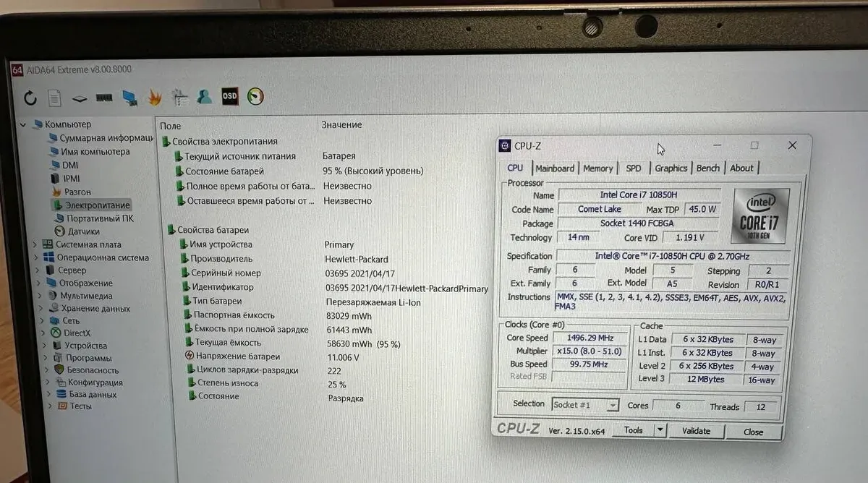This screenshot has width=868, height=483.
Task: Launch the flame stability test icon
Action: [154, 97]
